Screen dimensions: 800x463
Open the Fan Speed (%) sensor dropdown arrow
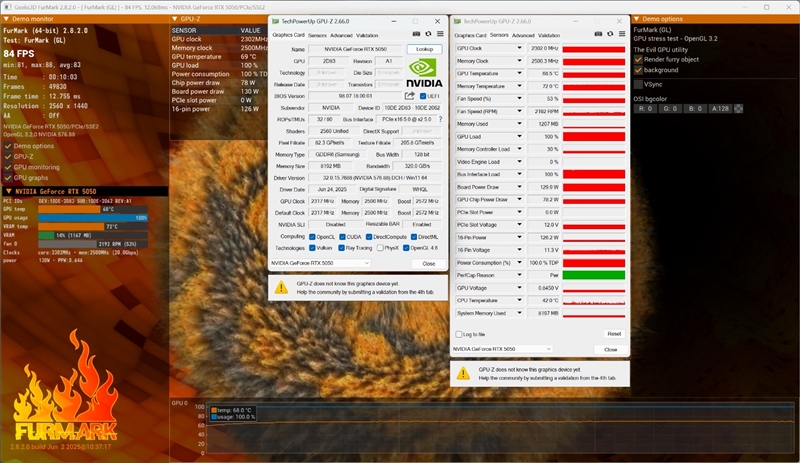519,99
